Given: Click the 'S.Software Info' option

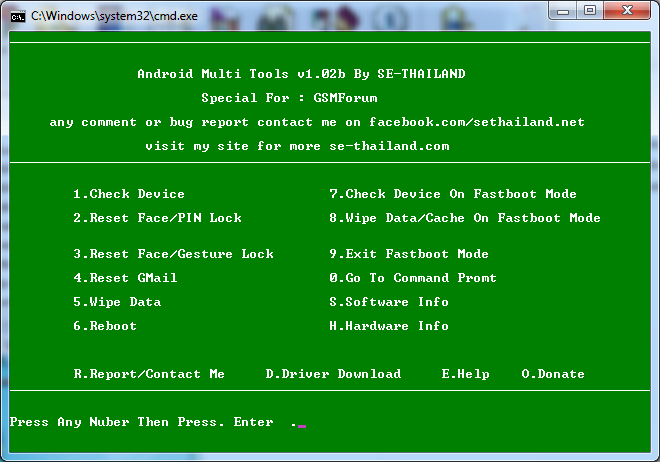Looking at the screenshot, I should [x=389, y=302].
